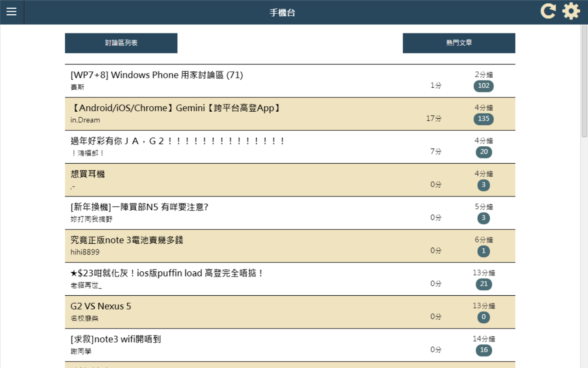The width and height of the screenshot is (588, 368).
Task: Open the 究竟正版note 3電池賣幾多錢 thread
Action: (x=127, y=241)
